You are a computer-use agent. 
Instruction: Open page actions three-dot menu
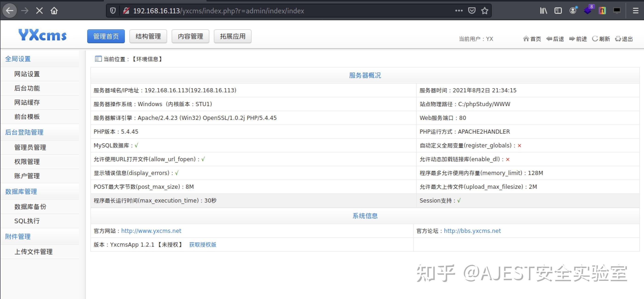tap(459, 11)
